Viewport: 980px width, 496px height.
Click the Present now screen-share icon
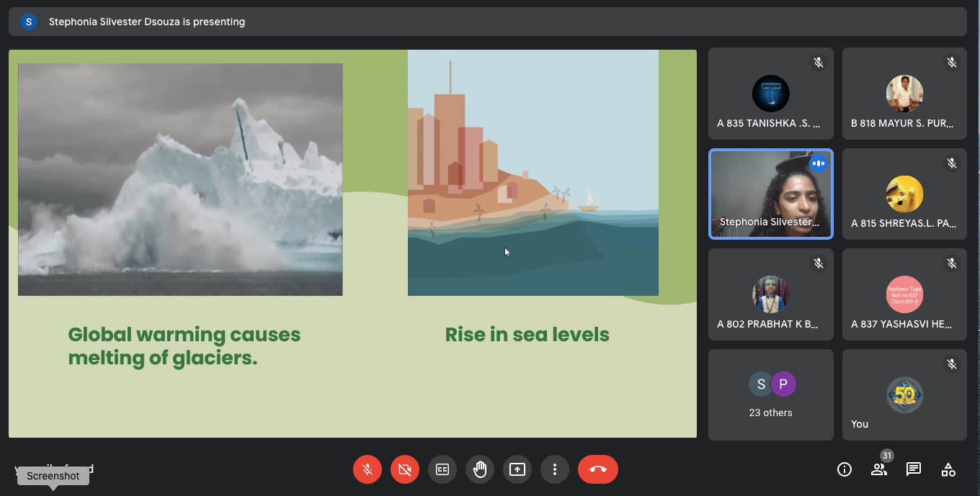tap(517, 469)
